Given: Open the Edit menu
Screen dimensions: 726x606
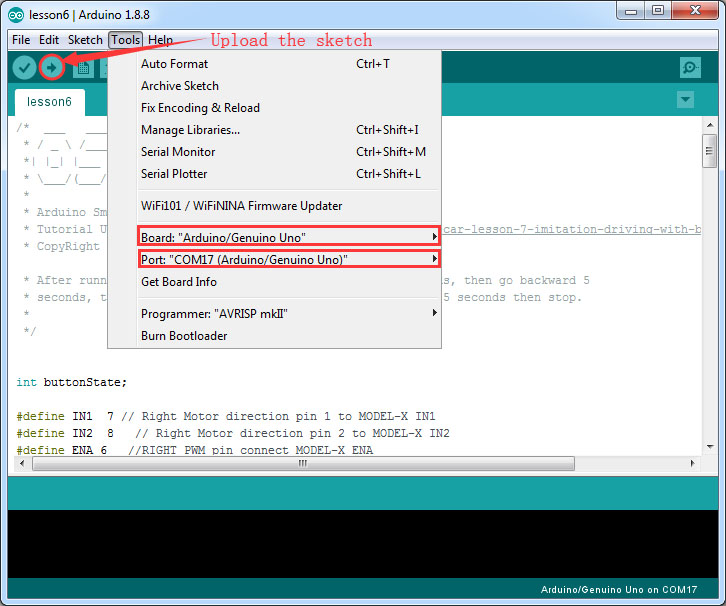Looking at the screenshot, I should click(49, 40).
